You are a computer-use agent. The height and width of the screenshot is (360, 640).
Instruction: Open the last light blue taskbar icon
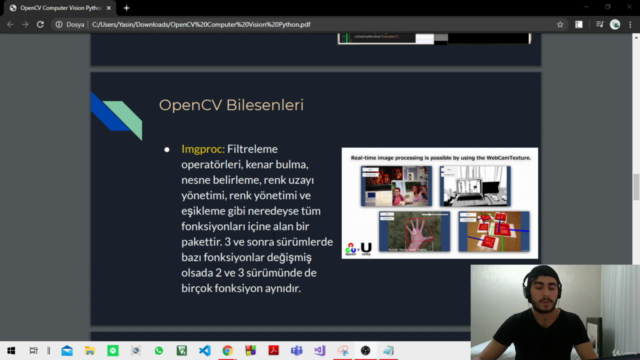tap(389, 351)
